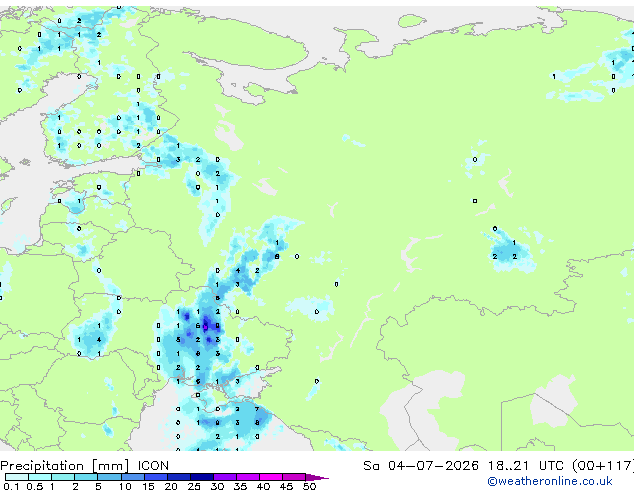Select the 30–35 mm violet legend box

click(x=224, y=477)
